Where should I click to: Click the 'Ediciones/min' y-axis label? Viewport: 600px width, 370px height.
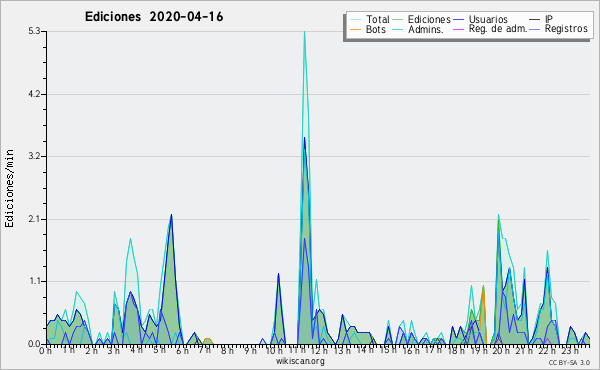pyautogui.click(x=9, y=188)
